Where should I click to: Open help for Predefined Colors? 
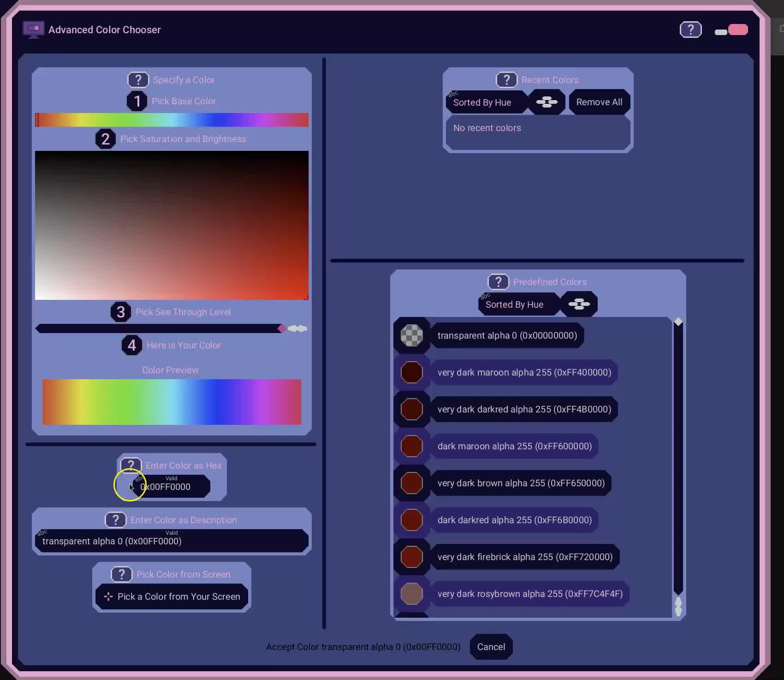[498, 282]
